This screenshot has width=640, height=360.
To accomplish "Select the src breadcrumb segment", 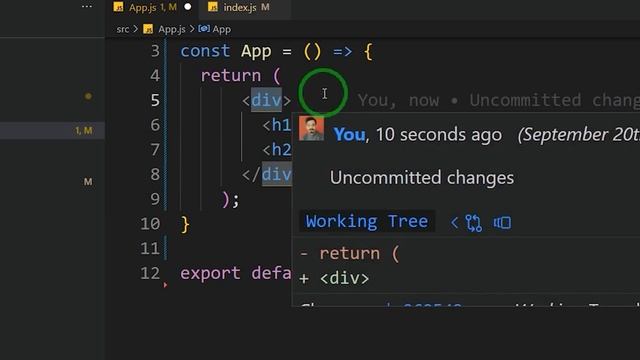I will coord(122,29).
